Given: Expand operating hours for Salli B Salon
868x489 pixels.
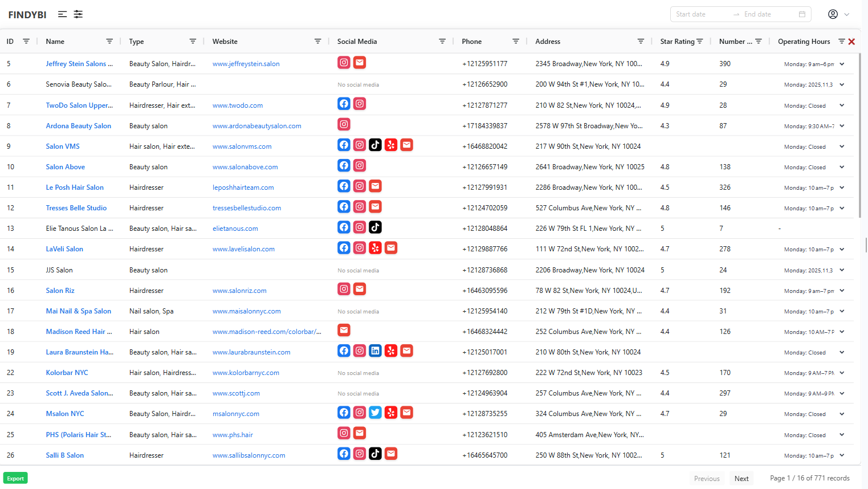Looking at the screenshot, I should (842, 455).
